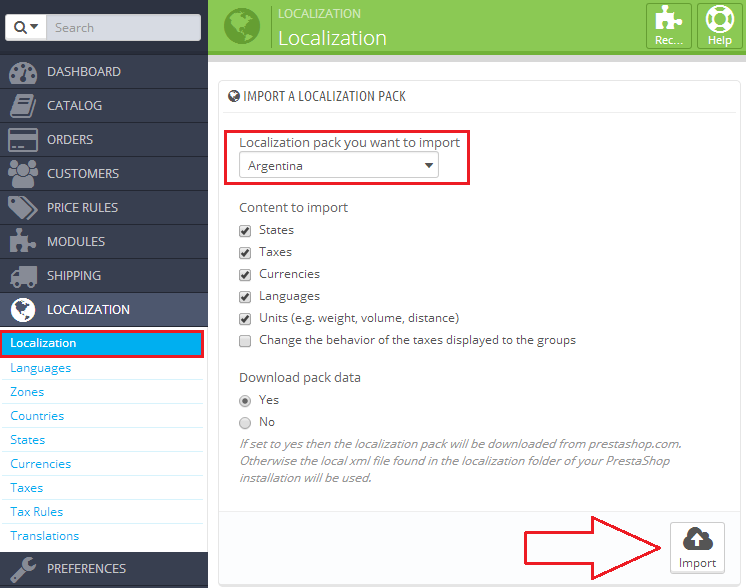The width and height of the screenshot is (746, 588).
Task: Click the search magnifier dropdown icon
Action: 26,28
